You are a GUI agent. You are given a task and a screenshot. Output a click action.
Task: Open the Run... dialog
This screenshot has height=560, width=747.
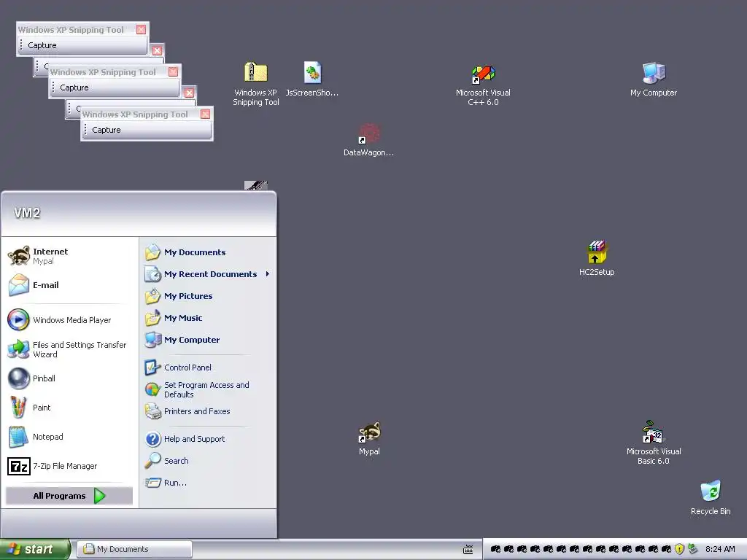207,483
